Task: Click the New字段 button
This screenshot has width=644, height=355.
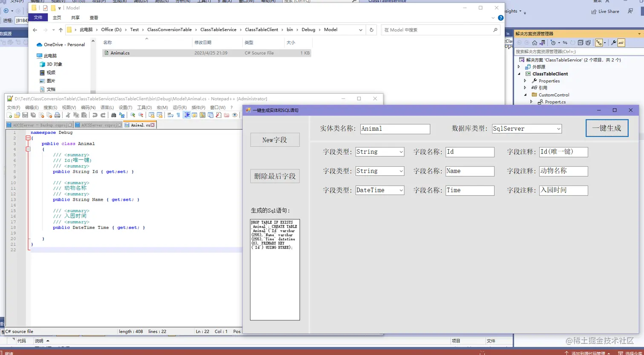Action: [274, 140]
